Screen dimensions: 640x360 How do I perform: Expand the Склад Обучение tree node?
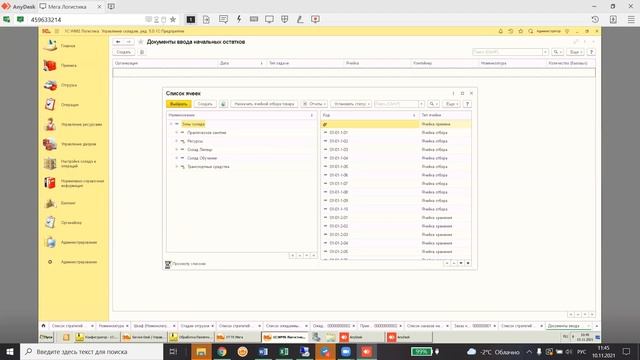point(177,158)
